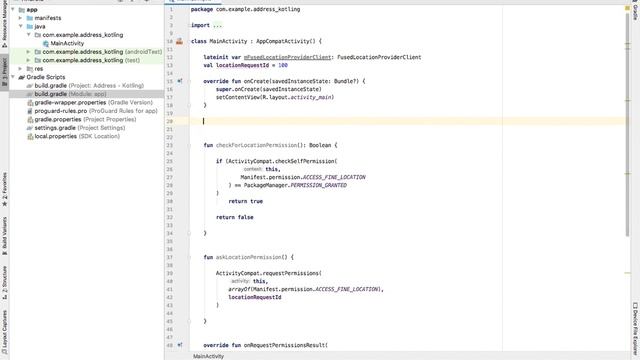Click 'return true' statement in code
This screenshot has width=640, height=360.
pyautogui.click(x=245, y=201)
